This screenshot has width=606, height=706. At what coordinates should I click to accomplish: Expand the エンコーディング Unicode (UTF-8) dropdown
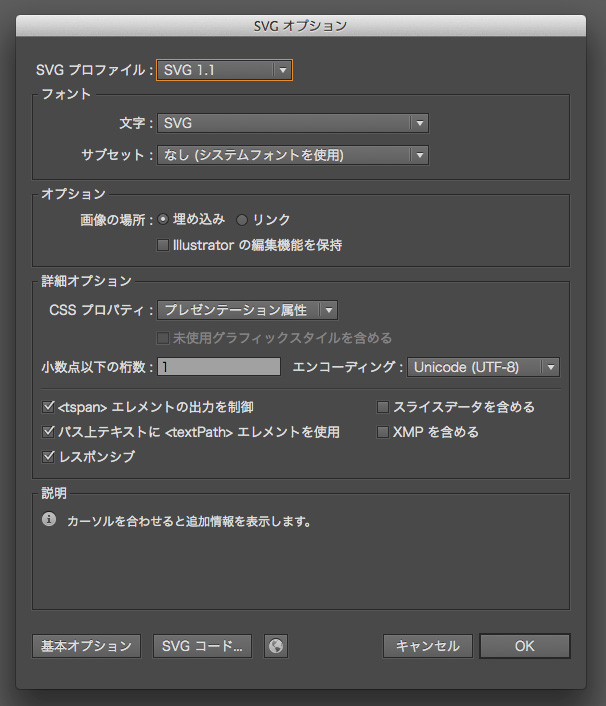pos(484,367)
